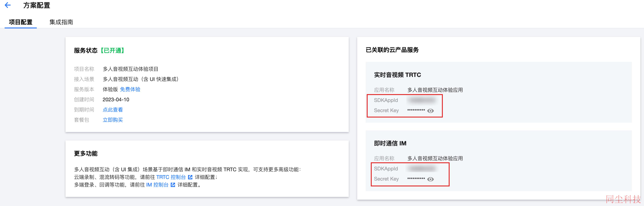This screenshot has height=206, width=644.
Task: Click 点此查看 to view expiry time
Action: tap(113, 109)
